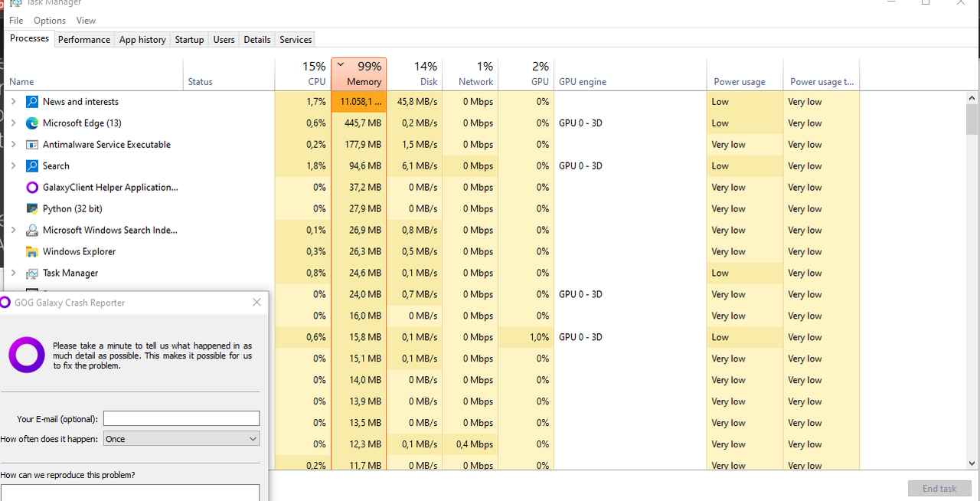This screenshot has width=980, height=501.
Task: Click the 0,4 Mbps network cell
Action: pos(470,444)
